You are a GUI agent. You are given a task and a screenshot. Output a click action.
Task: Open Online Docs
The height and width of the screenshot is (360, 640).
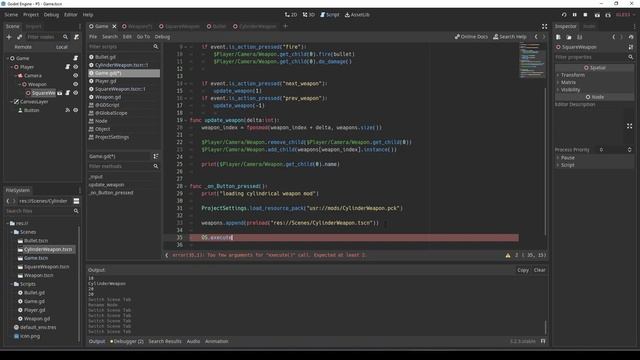[471, 37]
